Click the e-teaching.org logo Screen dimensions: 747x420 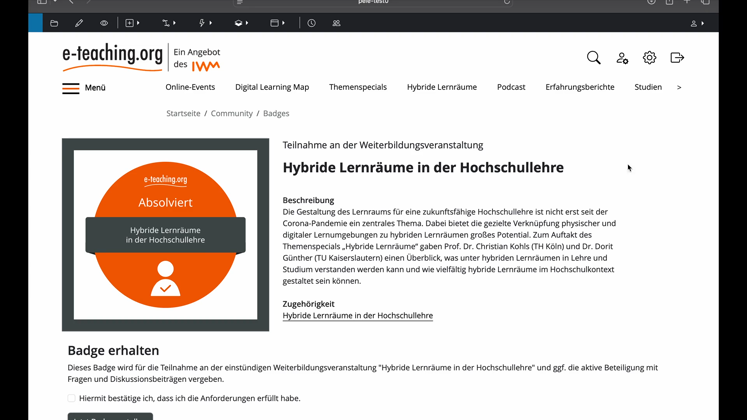click(112, 58)
